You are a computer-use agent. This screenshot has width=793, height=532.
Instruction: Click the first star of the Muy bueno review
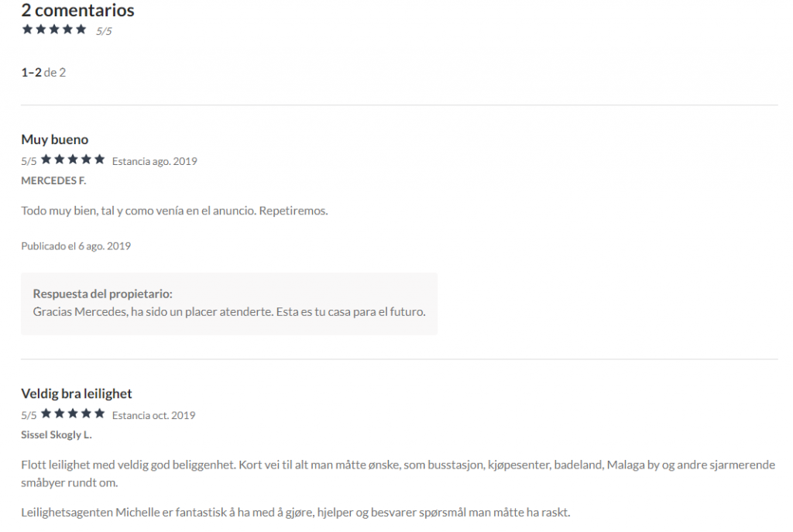(46, 160)
